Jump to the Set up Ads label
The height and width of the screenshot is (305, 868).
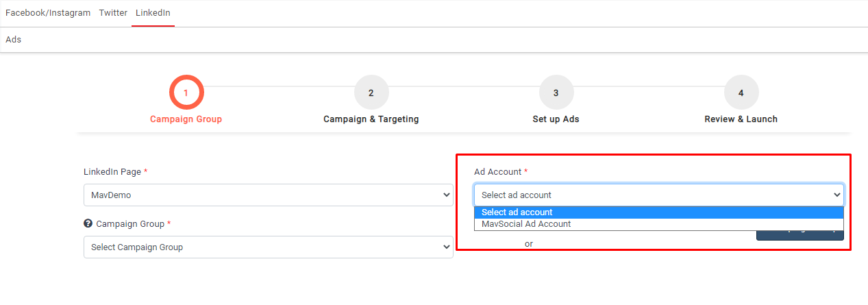[556, 119]
